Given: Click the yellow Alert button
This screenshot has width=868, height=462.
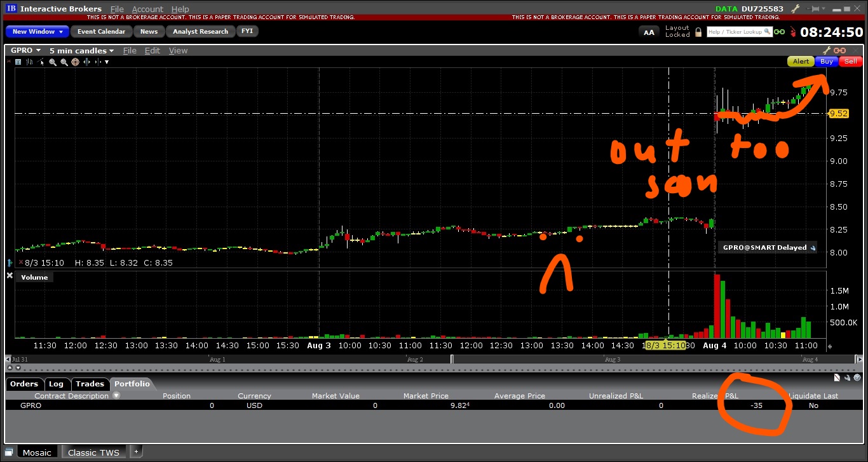Looking at the screenshot, I should point(801,62).
